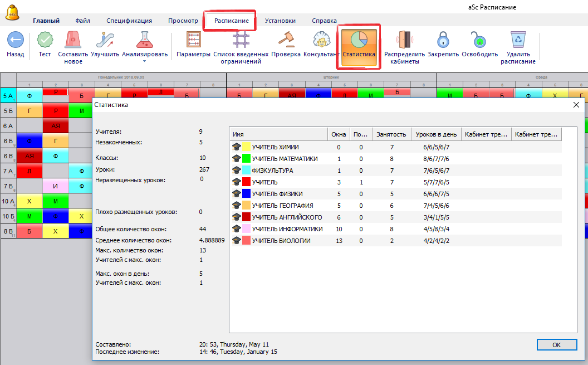Click УЧИТЕЛЬ ФИЗИКИ blue color swatch

246,194
